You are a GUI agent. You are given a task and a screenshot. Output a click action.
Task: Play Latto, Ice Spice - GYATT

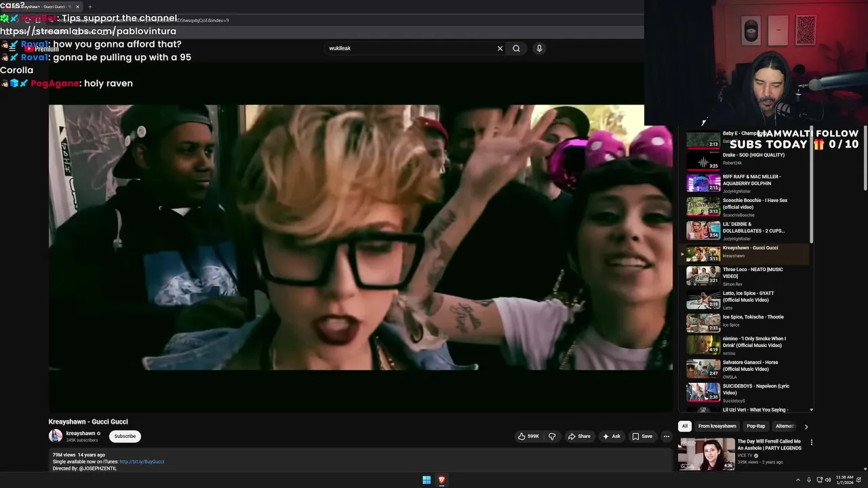(745, 300)
